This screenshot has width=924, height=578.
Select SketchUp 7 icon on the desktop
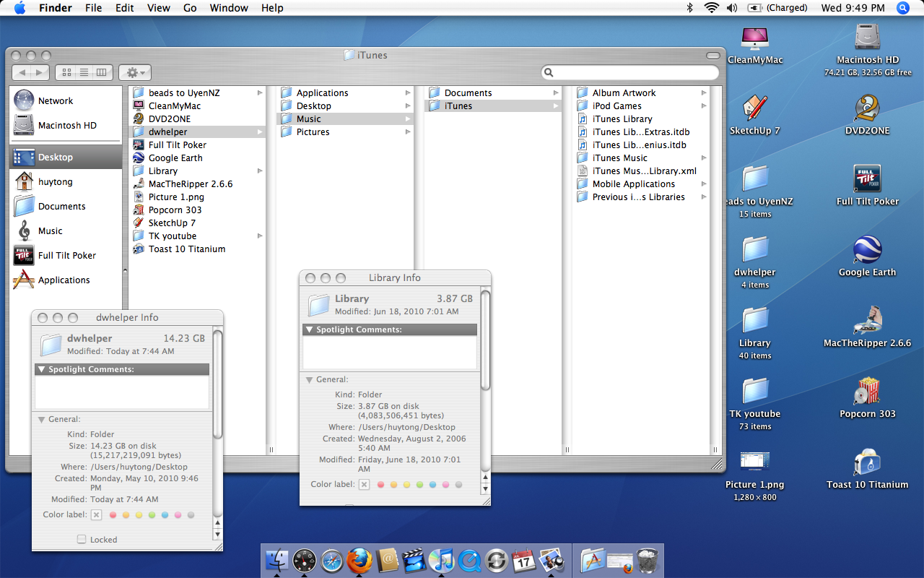pos(755,108)
